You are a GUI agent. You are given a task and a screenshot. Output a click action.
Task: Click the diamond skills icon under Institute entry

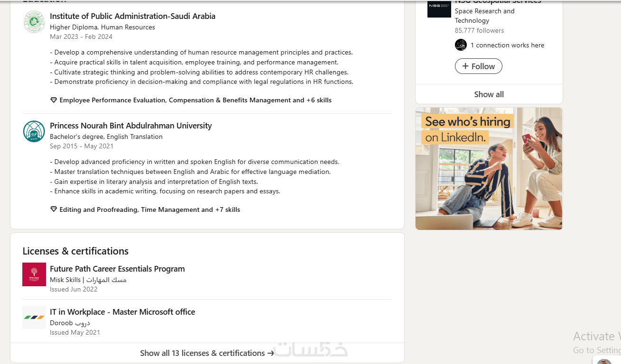pos(54,100)
